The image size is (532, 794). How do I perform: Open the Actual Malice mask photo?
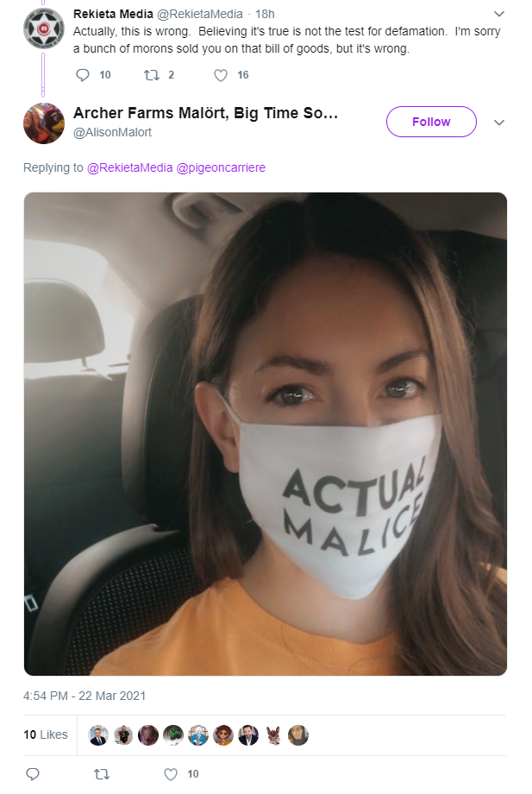[x=266, y=434]
